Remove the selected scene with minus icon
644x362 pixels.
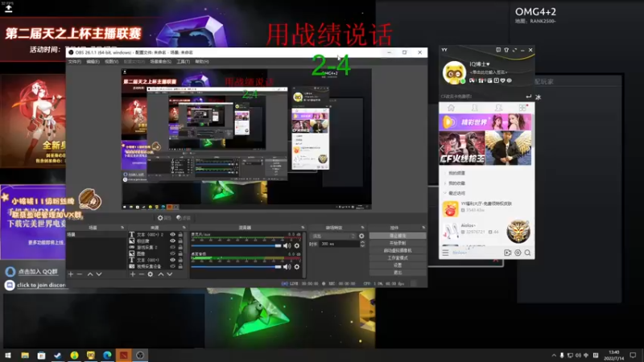(80, 274)
